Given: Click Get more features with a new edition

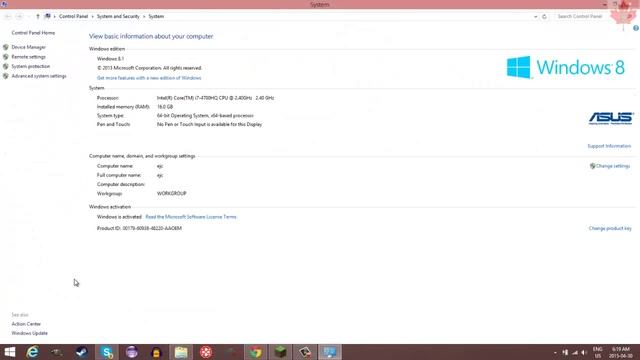Looking at the screenshot, I should click(x=149, y=78).
